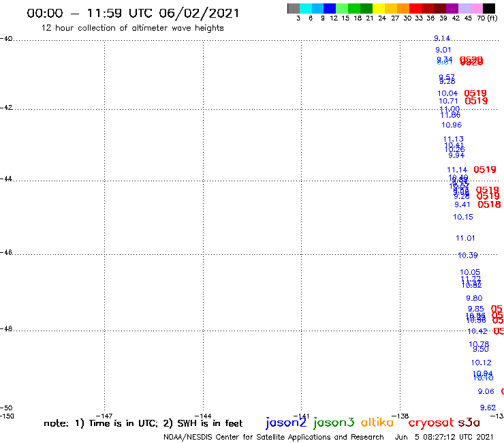Click the cyan swatch labeled 6
This screenshot has width=504, height=443.
point(306,8)
